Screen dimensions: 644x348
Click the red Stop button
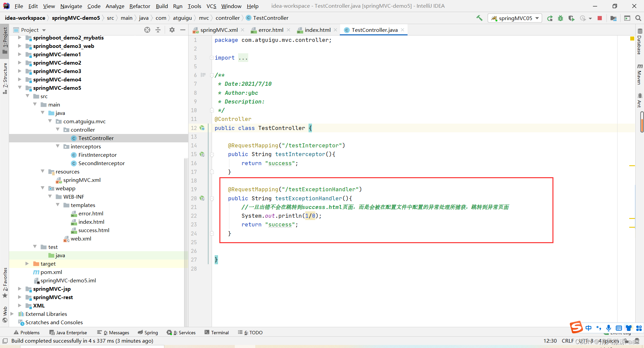tap(600, 18)
